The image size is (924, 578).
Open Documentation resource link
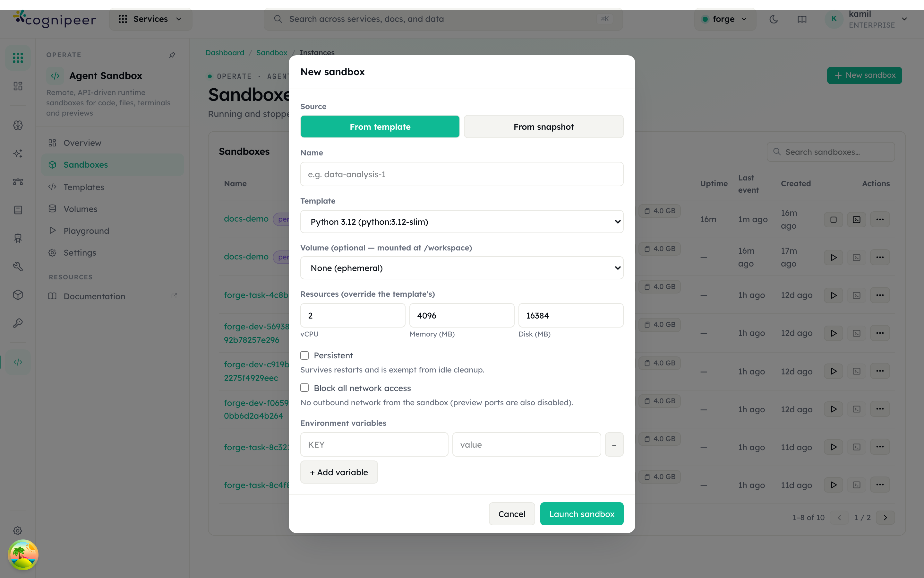coord(113,296)
